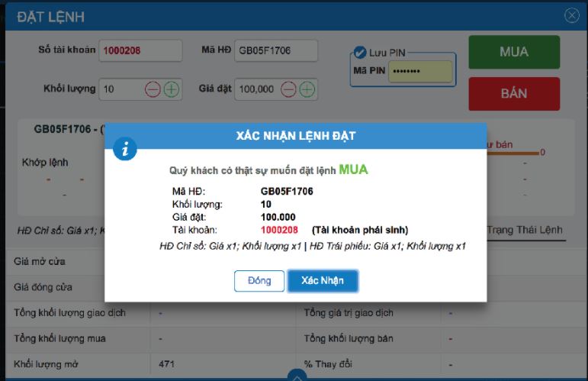The width and height of the screenshot is (588, 381).
Task: Close the ĐẶT LỆNH window via X icon
Action: pyautogui.click(x=571, y=15)
